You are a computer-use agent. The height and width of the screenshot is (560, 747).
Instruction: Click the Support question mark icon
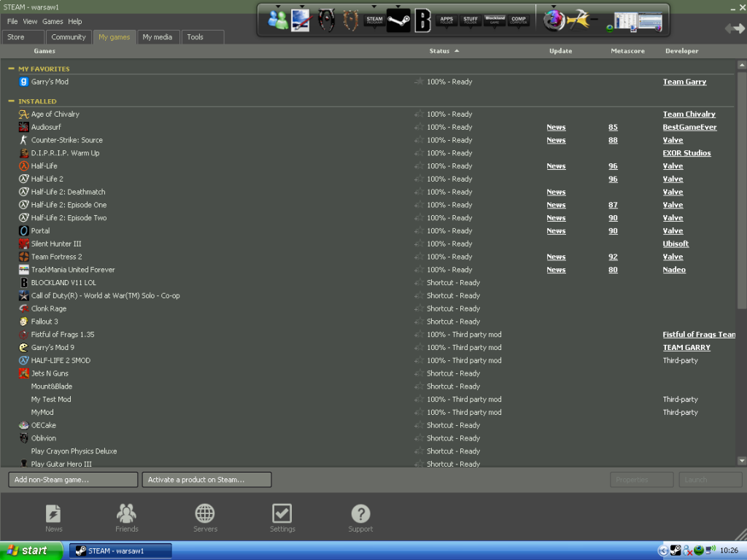[360, 513]
